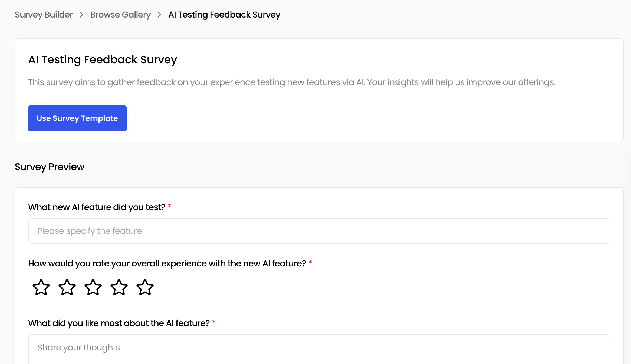
Task: Open Browse Gallery from the breadcrumb
Action: click(x=120, y=15)
